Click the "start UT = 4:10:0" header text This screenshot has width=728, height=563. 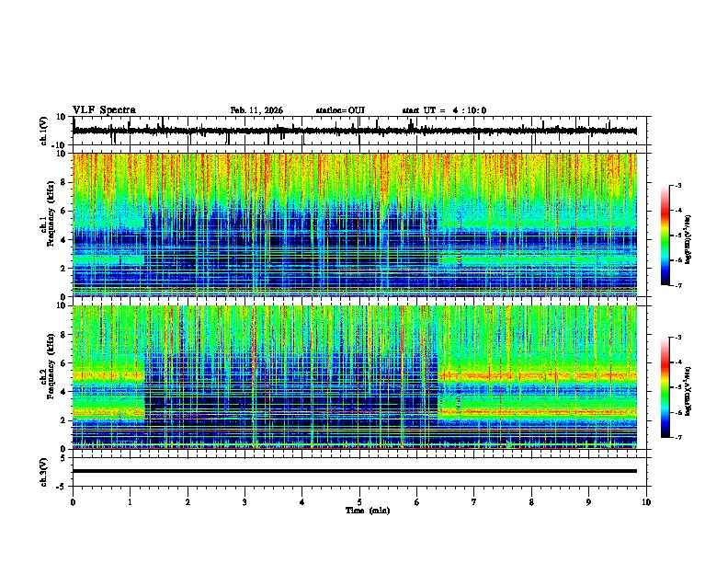[444, 110]
